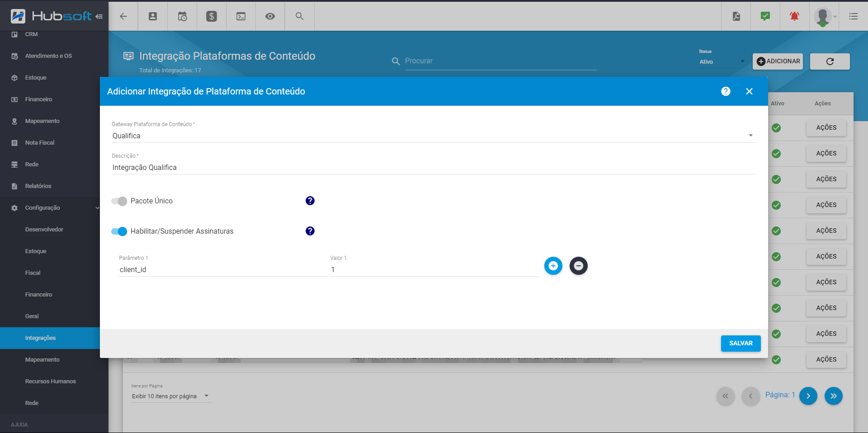868x433 pixels.
Task: Click the Valor 1 input field
Action: pyautogui.click(x=434, y=270)
